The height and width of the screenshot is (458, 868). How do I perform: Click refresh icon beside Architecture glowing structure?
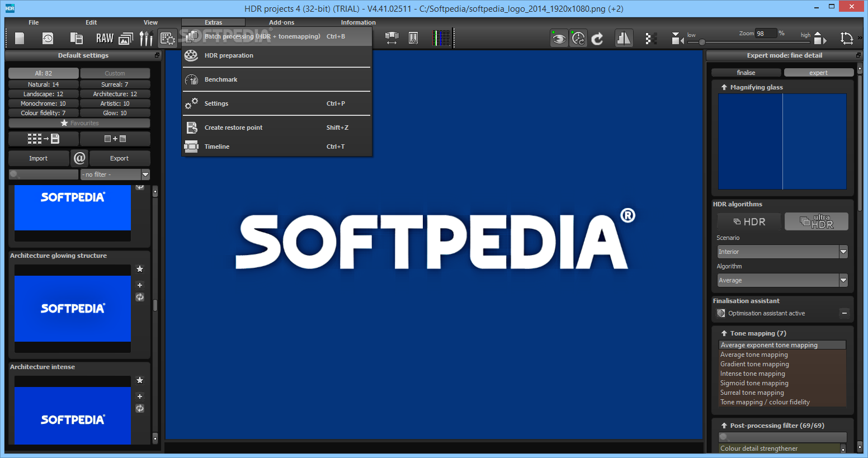(x=140, y=297)
